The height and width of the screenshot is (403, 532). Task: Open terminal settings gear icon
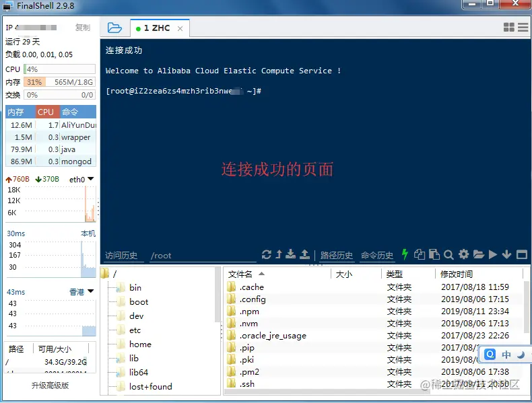(x=463, y=254)
